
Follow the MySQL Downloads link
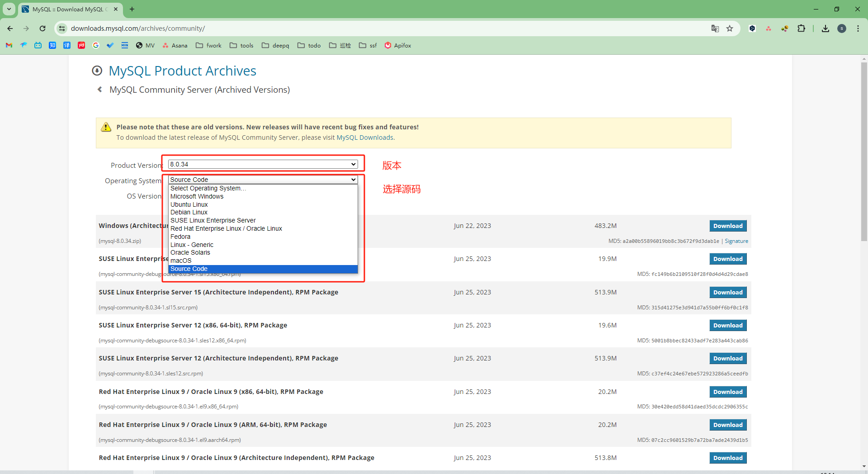point(365,137)
